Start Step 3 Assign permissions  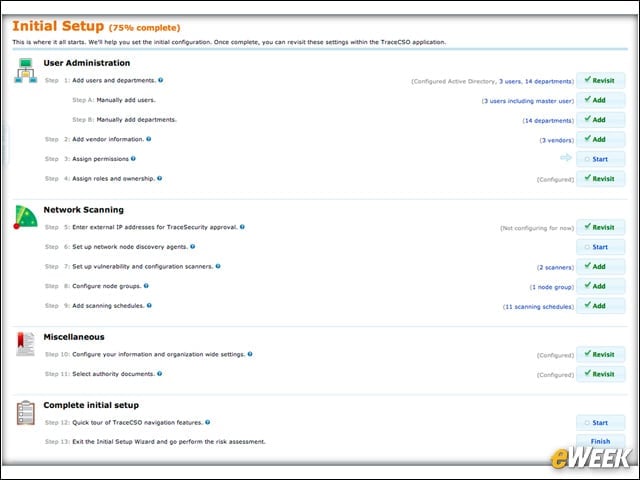click(x=600, y=159)
